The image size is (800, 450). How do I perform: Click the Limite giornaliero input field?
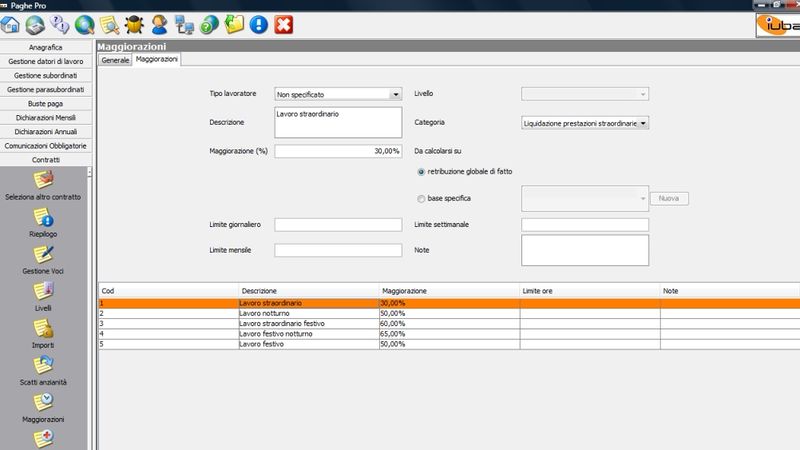[x=337, y=225]
